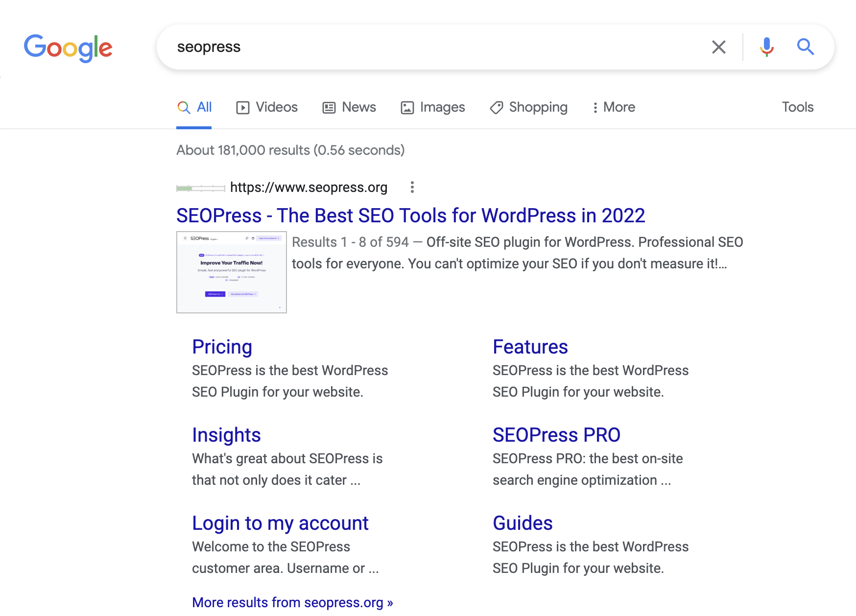
Task: Switch to the News tab
Action: coord(349,107)
